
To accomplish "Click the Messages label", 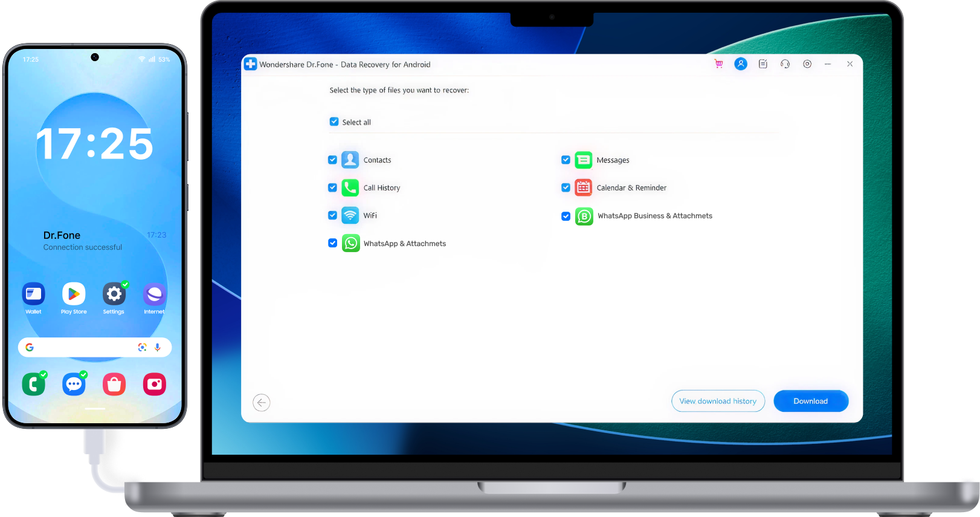I will coord(613,160).
